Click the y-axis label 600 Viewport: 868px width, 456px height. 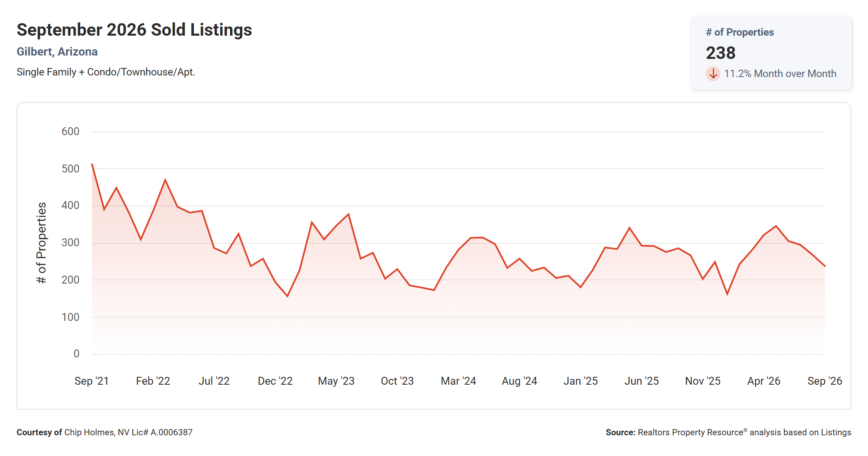coord(70,131)
